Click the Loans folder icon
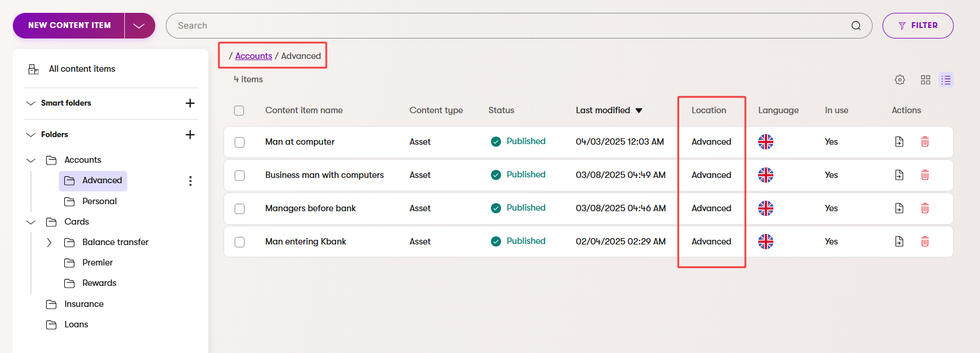 tap(51, 324)
